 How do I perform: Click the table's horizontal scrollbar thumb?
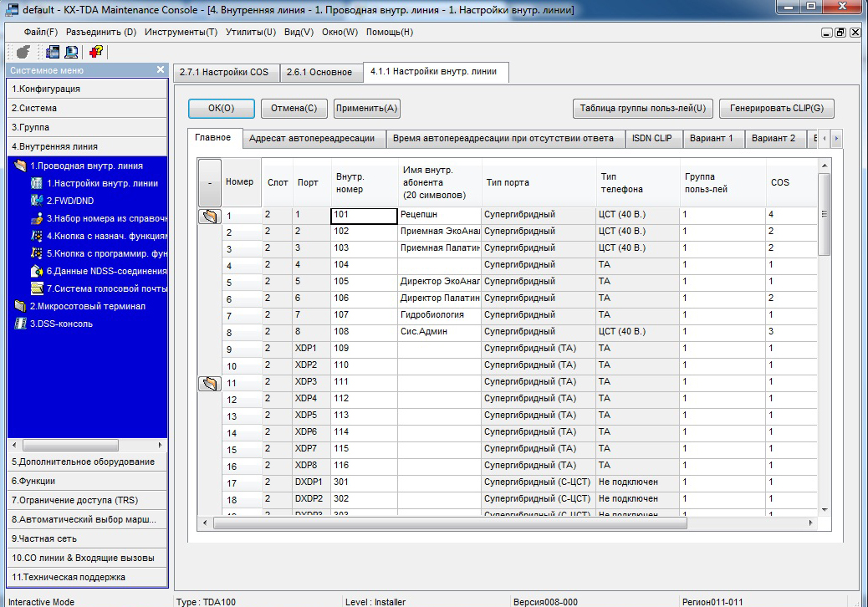coord(450,523)
